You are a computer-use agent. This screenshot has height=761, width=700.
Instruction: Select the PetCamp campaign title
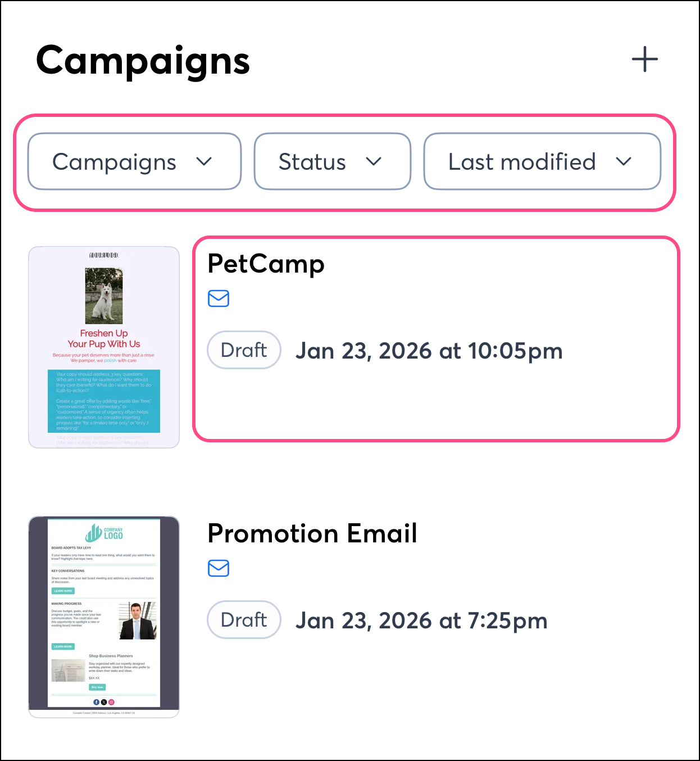pyautogui.click(x=266, y=264)
